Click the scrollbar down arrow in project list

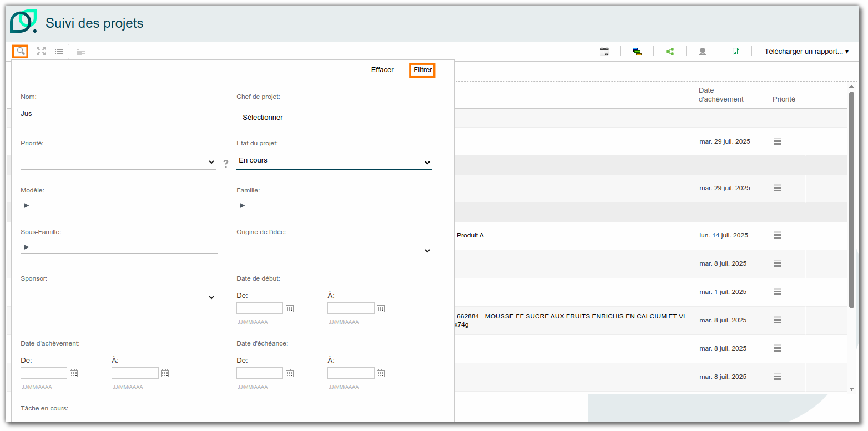(x=851, y=389)
